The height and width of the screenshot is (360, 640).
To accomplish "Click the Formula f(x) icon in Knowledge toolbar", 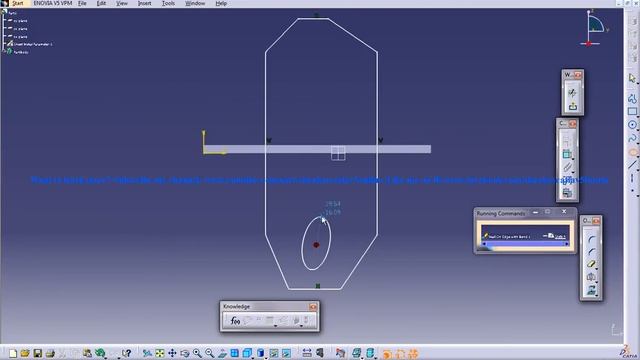I will [235, 321].
